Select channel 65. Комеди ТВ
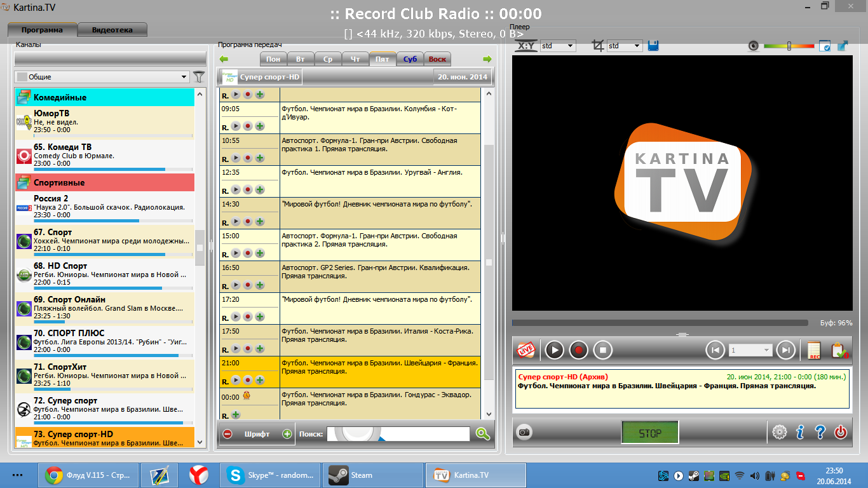This screenshot has width=868, height=488. 105,156
